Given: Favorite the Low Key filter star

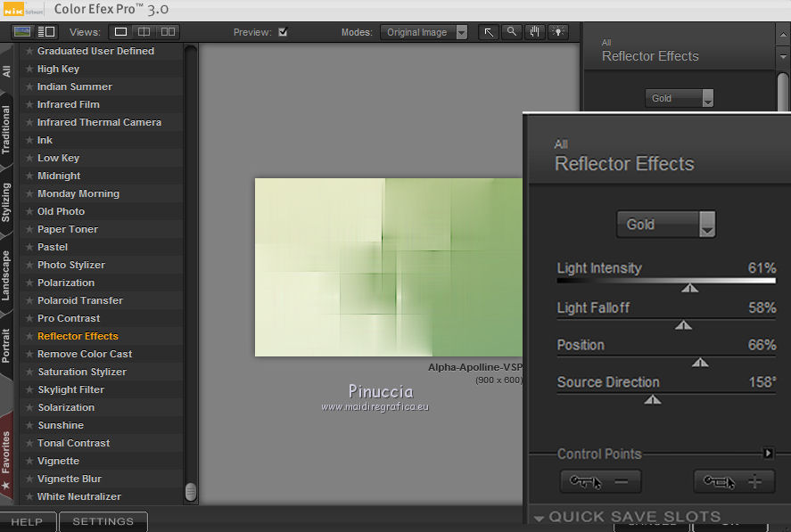Looking at the screenshot, I should pos(29,158).
